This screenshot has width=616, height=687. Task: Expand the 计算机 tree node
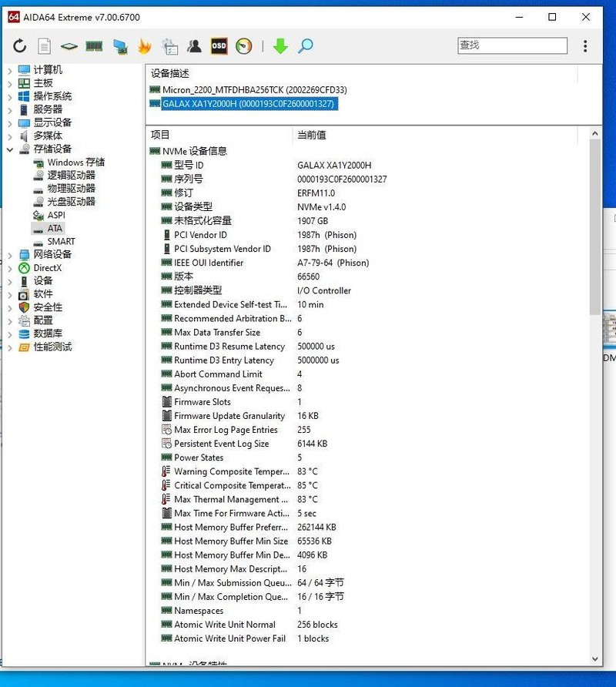point(10,70)
